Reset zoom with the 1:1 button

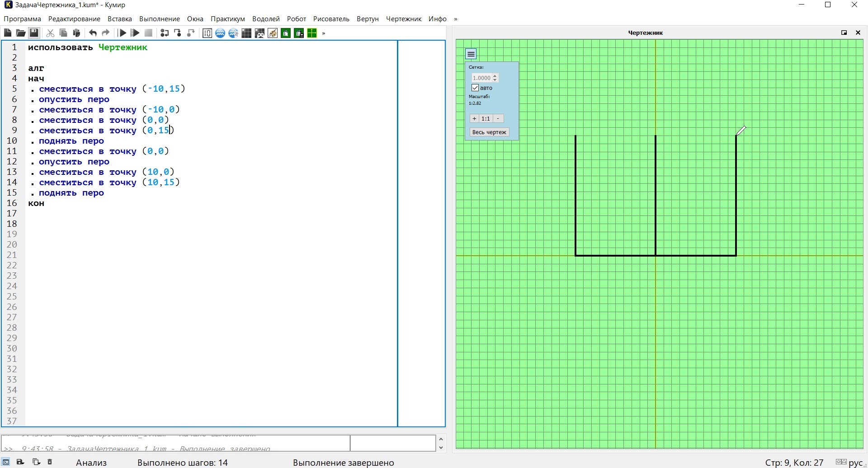click(486, 118)
